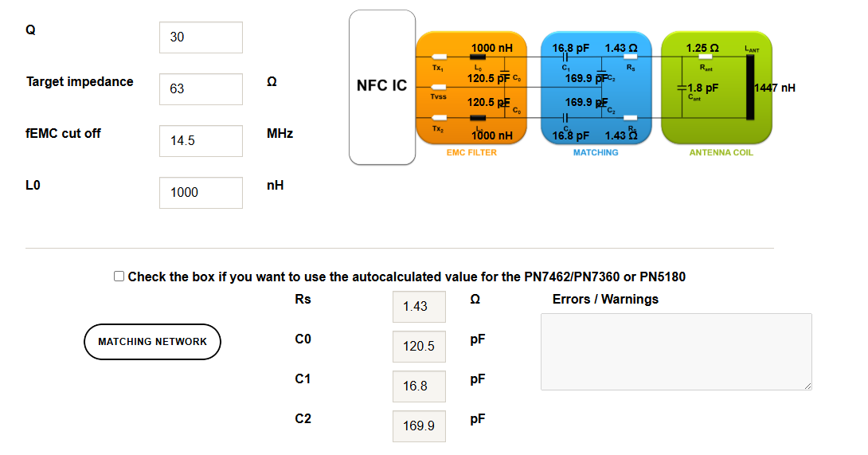Click the C1 result field
868x455 pixels.
[419, 386]
